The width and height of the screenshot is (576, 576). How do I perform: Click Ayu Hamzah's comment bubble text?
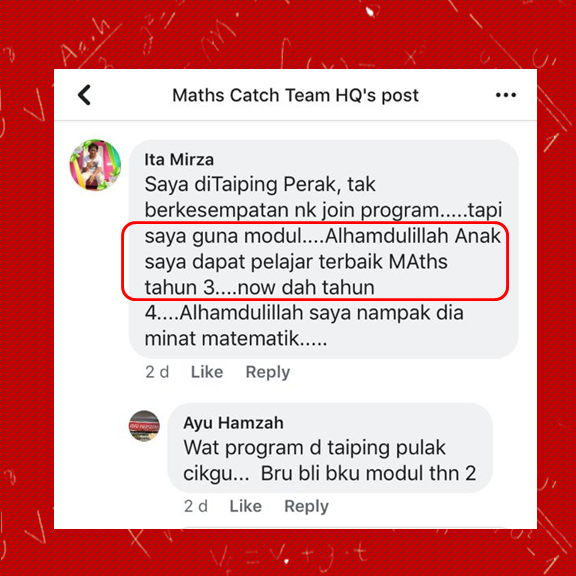click(330, 461)
